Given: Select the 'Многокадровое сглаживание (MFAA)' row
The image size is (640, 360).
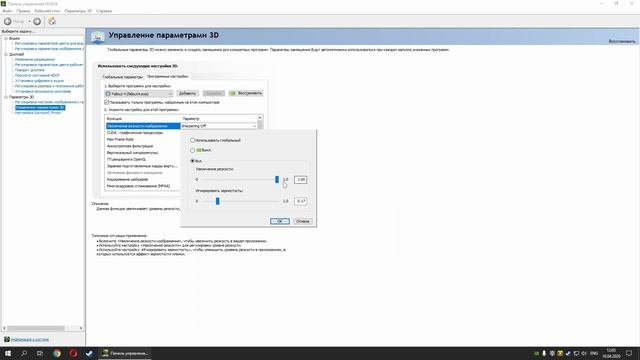Looking at the screenshot, I should tap(142, 186).
